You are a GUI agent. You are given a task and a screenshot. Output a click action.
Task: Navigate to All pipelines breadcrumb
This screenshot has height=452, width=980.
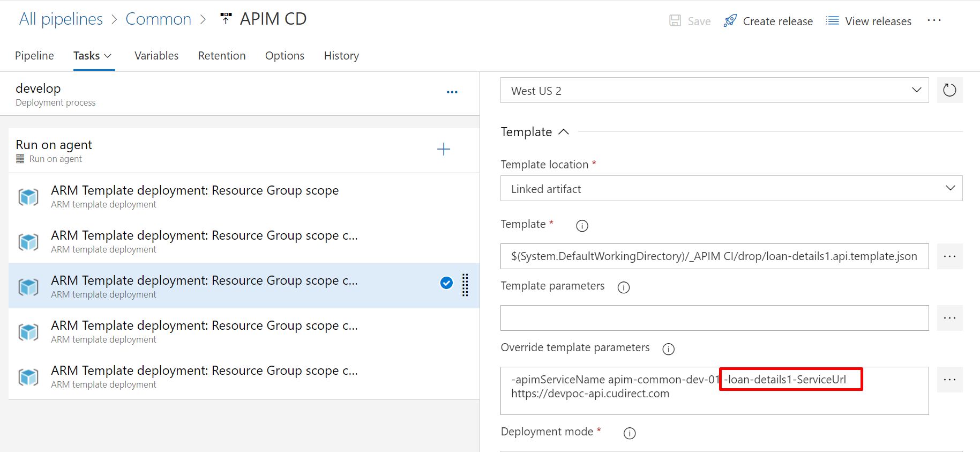[x=61, y=19]
